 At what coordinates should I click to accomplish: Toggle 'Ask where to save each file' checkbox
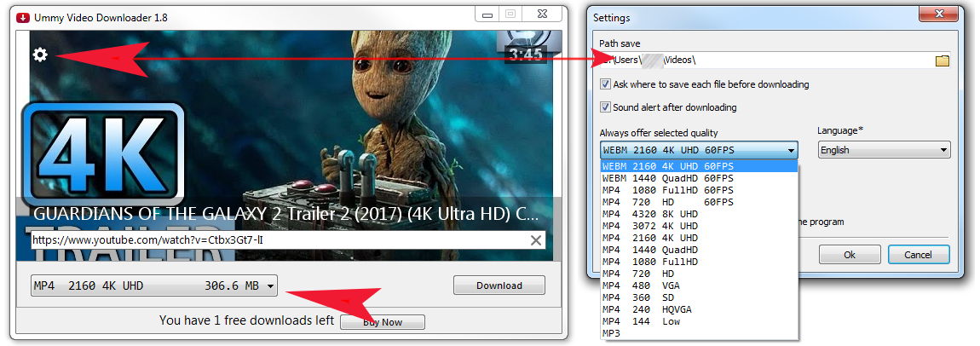tap(605, 85)
